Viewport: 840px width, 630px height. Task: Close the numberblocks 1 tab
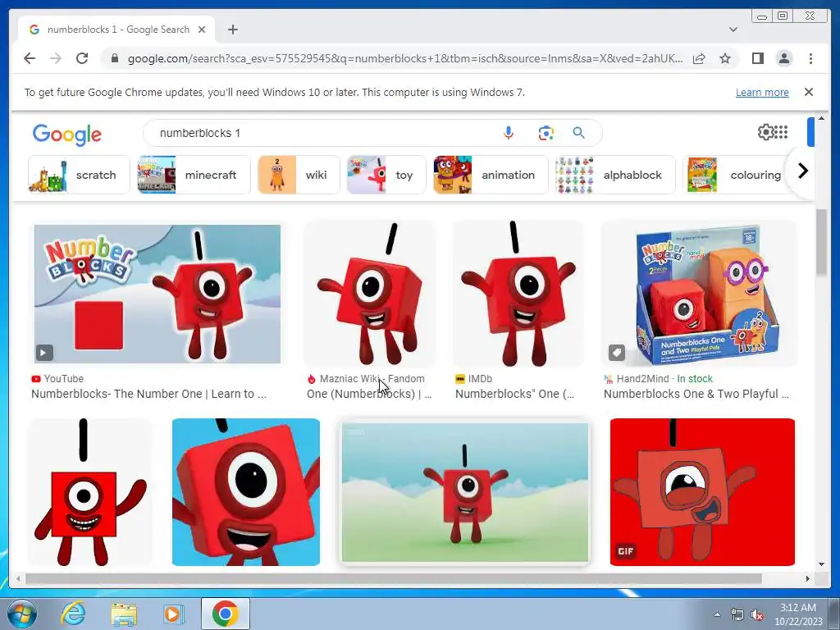tap(202, 30)
